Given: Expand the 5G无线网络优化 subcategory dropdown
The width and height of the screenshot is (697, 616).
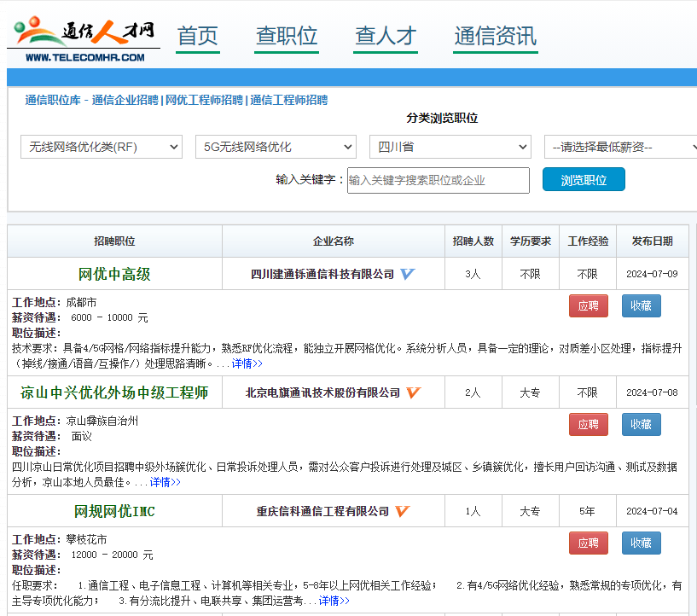Looking at the screenshot, I should pyautogui.click(x=276, y=147).
